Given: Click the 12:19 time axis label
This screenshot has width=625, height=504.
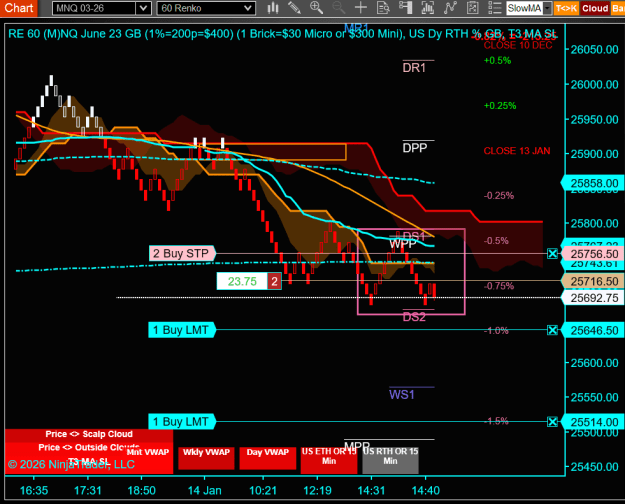Looking at the screenshot, I should pyautogui.click(x=317, y=490).
